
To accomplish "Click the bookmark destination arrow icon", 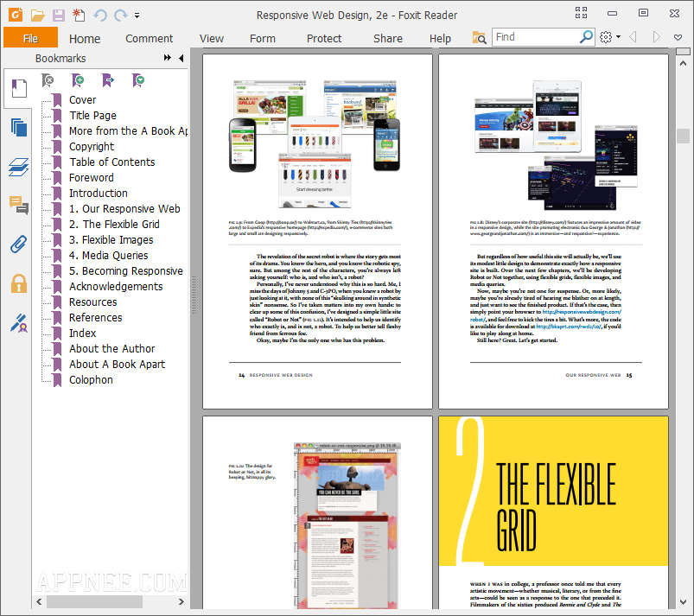I will [107, 80].
